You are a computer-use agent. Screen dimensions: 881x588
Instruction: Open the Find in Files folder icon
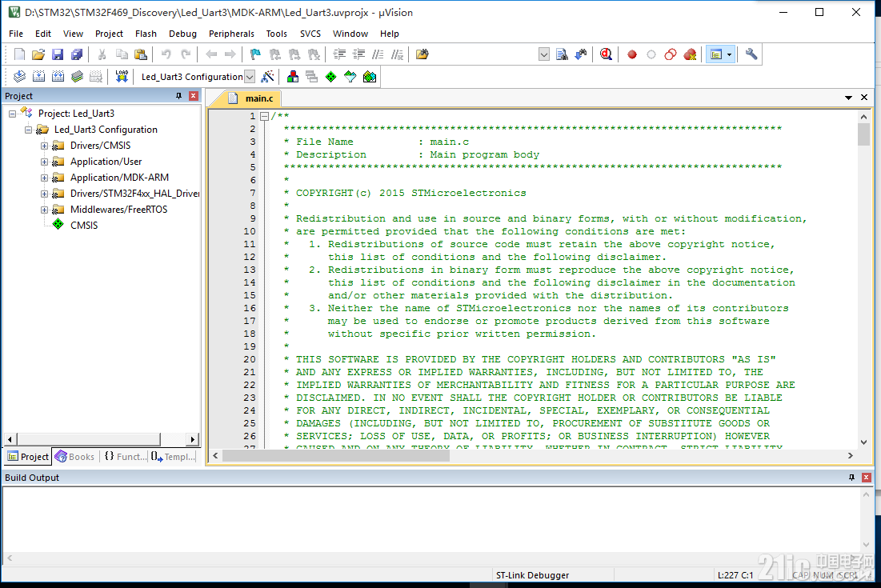pos(422,54)
